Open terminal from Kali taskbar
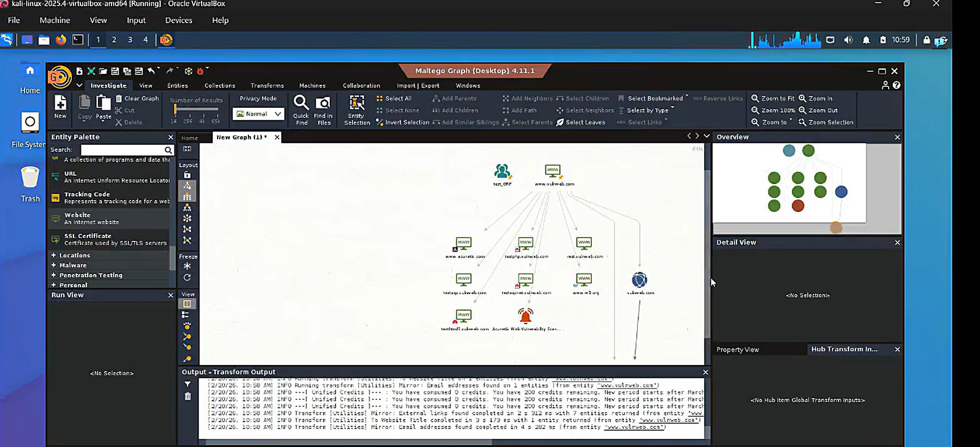The image size is (980, 447). tap(78, 40)
